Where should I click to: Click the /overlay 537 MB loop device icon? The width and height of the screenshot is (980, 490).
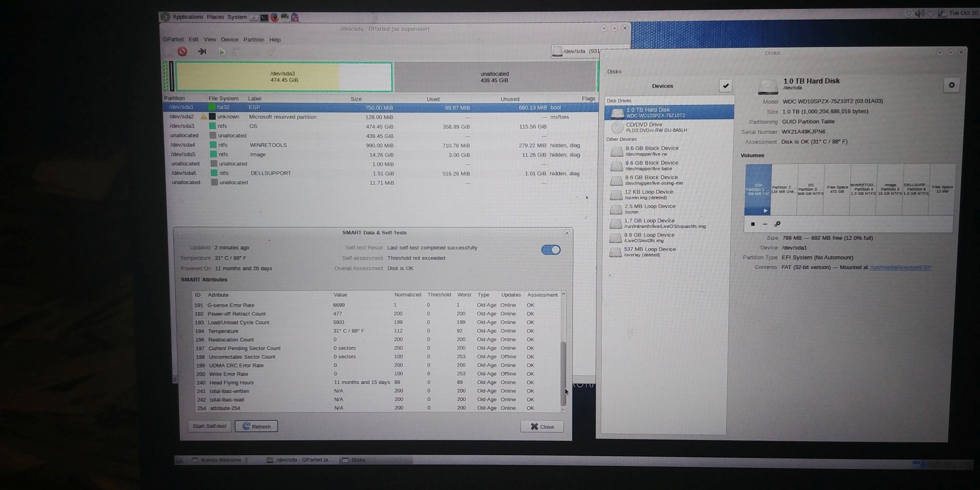point(615,252)
